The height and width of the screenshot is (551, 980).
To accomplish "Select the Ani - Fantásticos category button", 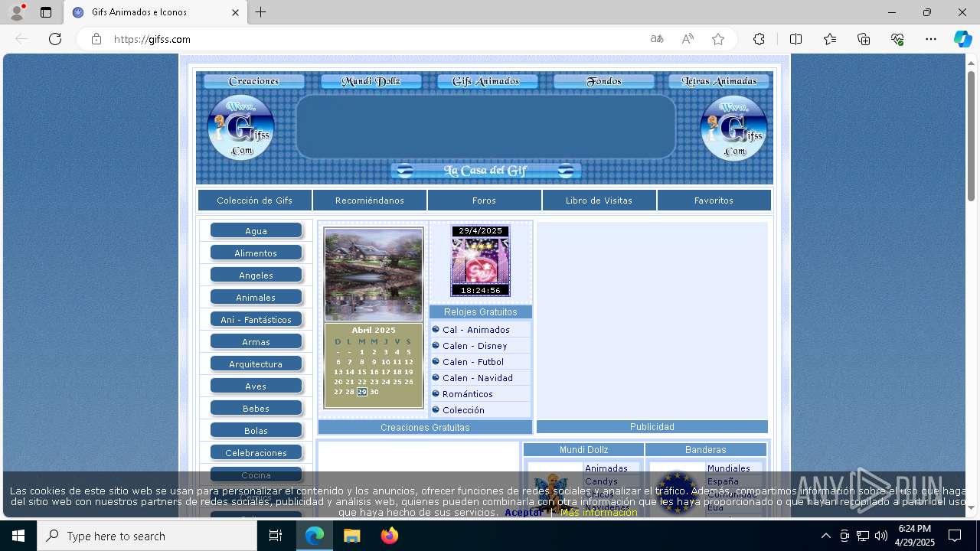I will point(256,320).
